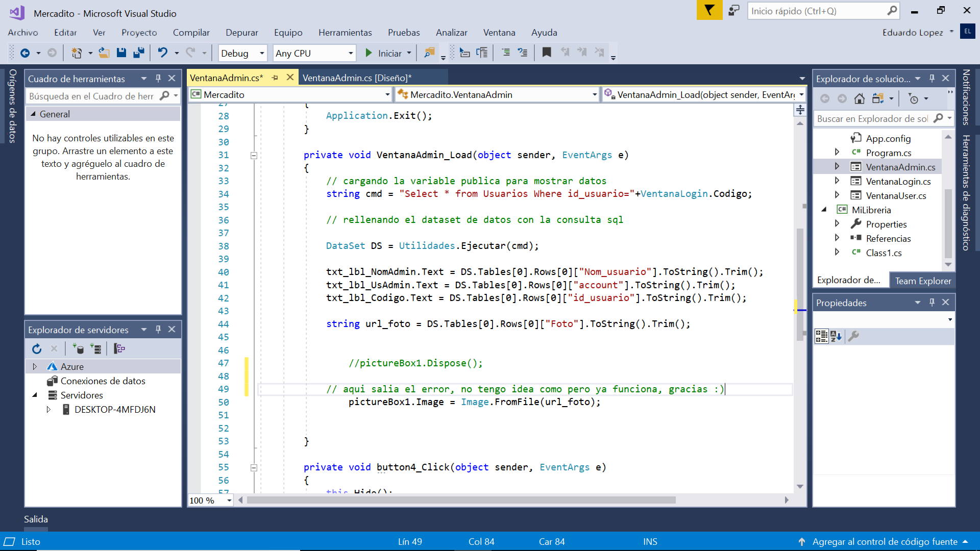The height and width of the screenshot is (551, 980).
Task: Expand DESKTOP-4MFDJ6N server node
Action: click(x=48, y=410)
